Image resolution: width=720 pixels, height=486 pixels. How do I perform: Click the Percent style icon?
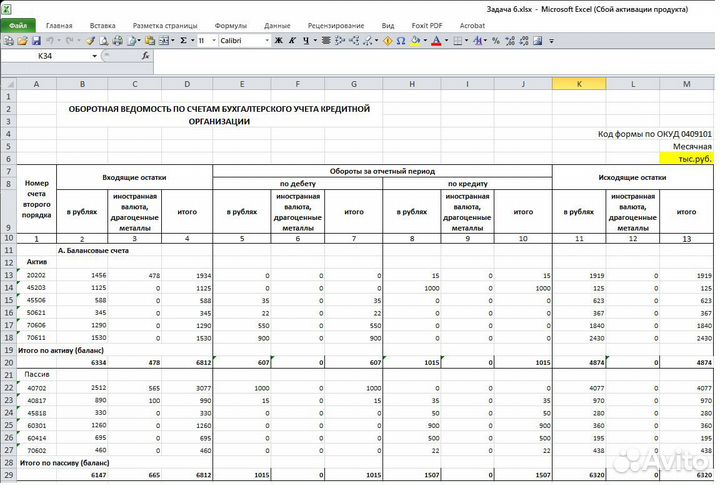[x=495, y=41]
